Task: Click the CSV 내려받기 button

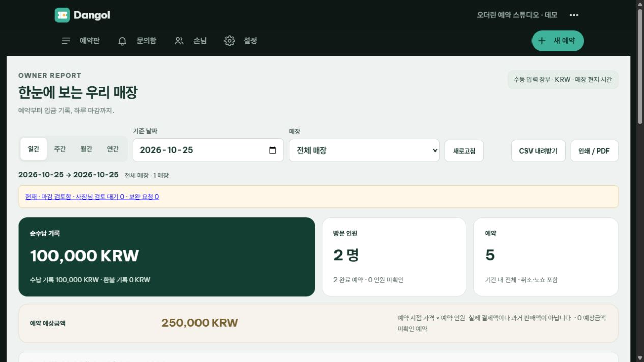Action: click(538, 151)
